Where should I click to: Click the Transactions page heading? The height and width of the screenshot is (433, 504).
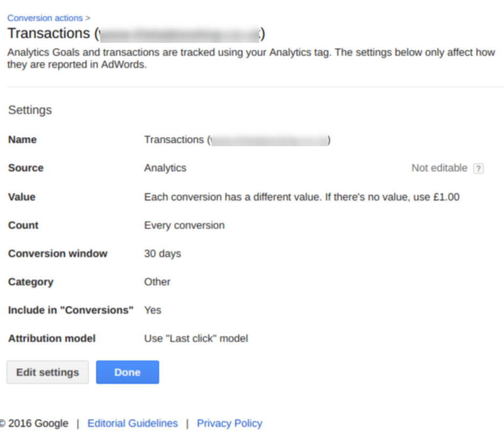point(136,34)
